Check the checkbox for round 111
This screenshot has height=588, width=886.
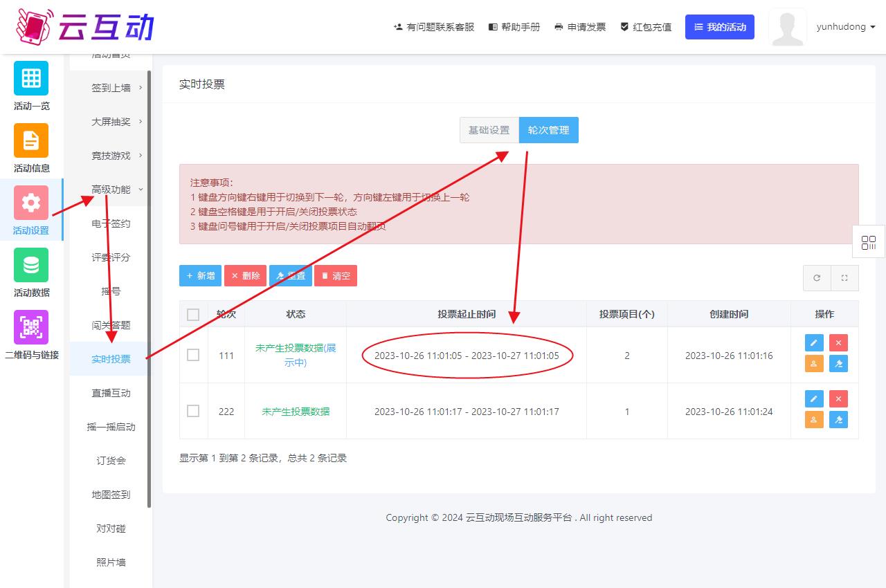(193, 355)
